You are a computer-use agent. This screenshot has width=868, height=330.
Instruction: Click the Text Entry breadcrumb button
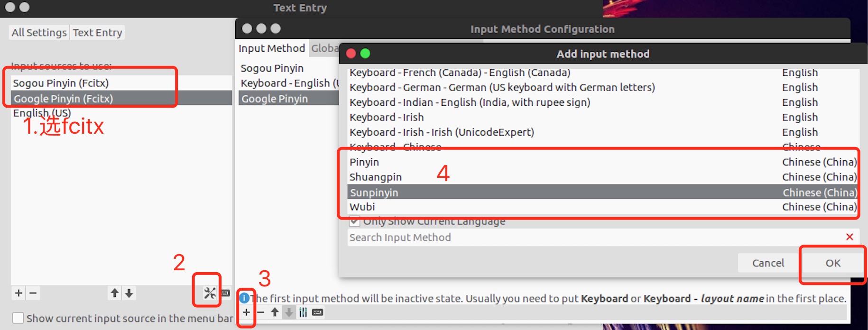97,32
